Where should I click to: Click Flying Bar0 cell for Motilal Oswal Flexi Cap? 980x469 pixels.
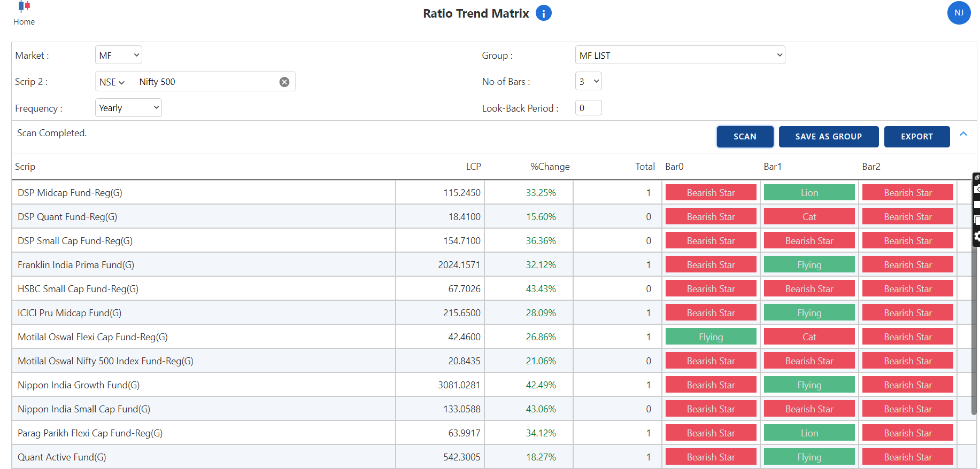(x=711, y=337)
